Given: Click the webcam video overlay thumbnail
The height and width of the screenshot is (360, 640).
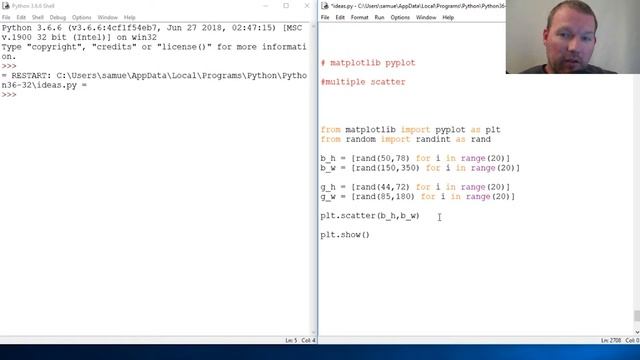Looking at the screenshot, I should (x=573, y=37).
